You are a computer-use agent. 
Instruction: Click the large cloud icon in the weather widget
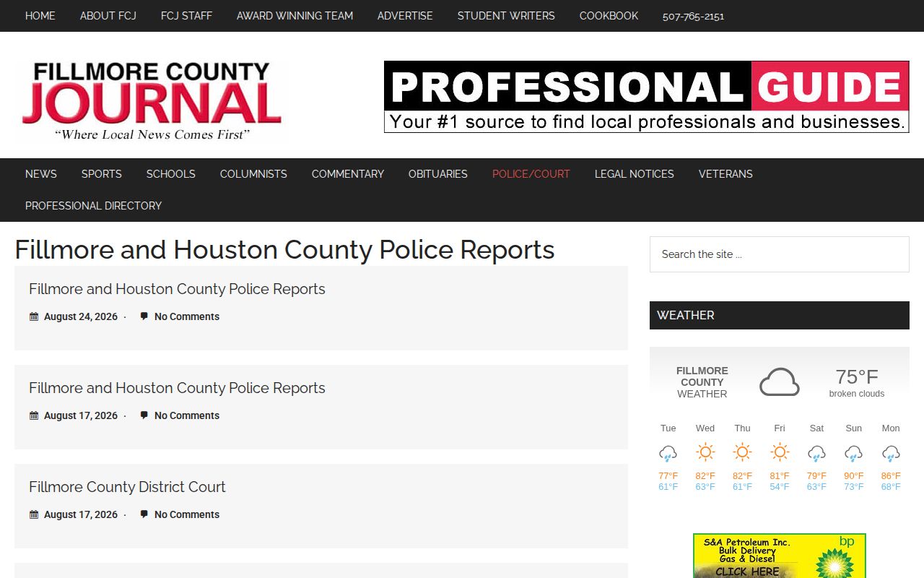coord(780,382)
